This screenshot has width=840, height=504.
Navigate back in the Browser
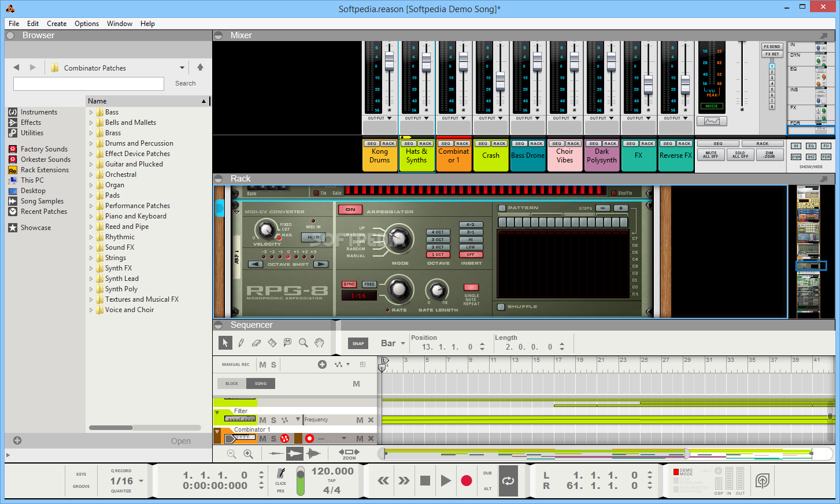tap(16, 68)
